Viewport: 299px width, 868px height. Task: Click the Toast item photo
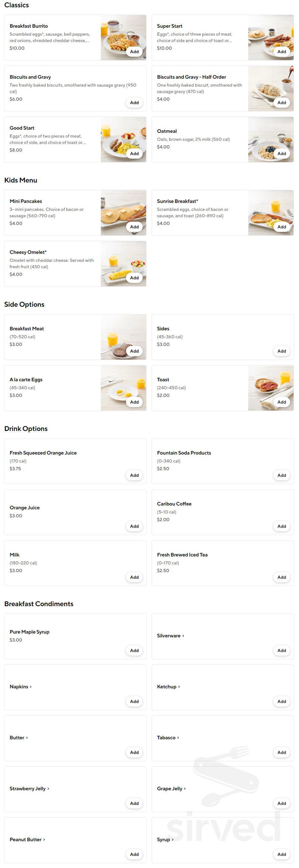(x=271, y=388)
